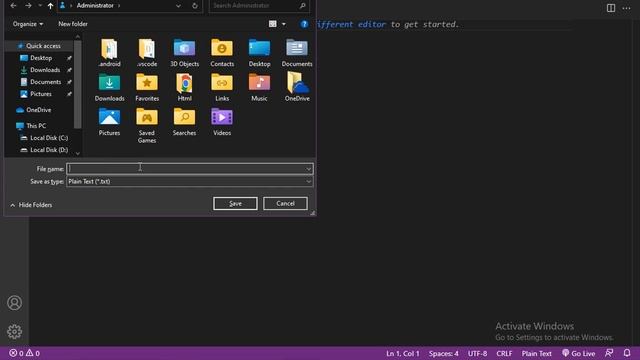This screenshot has height=360, width=640.
Task: Click the Save button
Action: (x=235, y=203)
